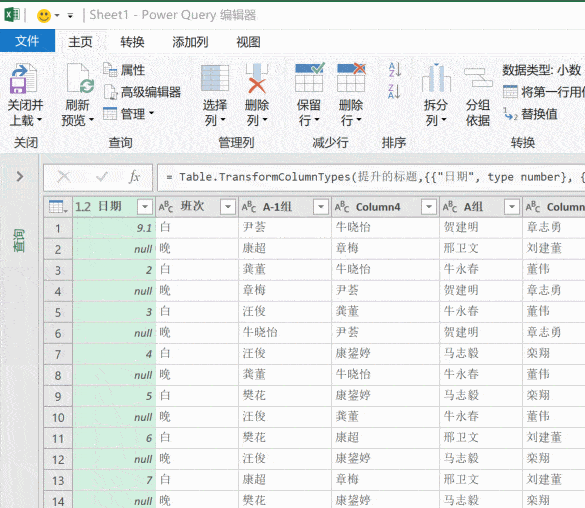Click the 刷新预览 refresh icon
The height and width of the screenshot is (508, 585).
[79, 78]
